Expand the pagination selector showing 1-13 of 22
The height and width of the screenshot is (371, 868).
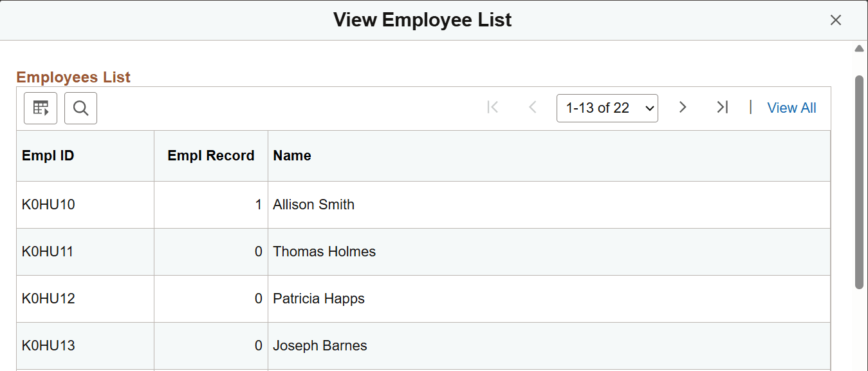pyautogui.click(x=607, y=108)
